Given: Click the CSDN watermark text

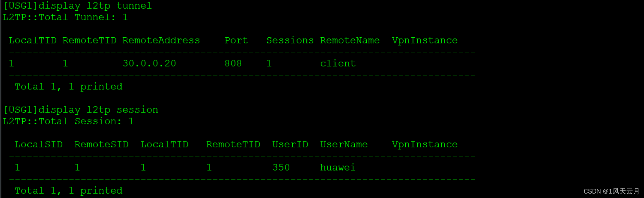Looking at the screenshot, I should pyautogui.click(x=611, y=191).
